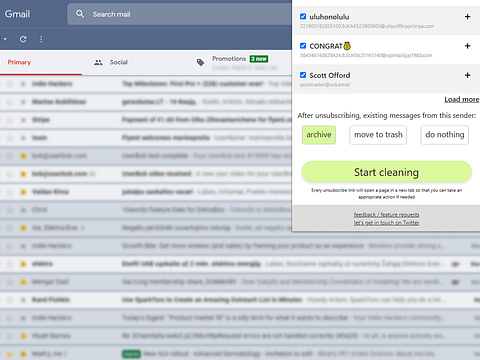This screenshot has width=480, height=360.
Task: Click the Load more link
Action: tap(462, 99)
